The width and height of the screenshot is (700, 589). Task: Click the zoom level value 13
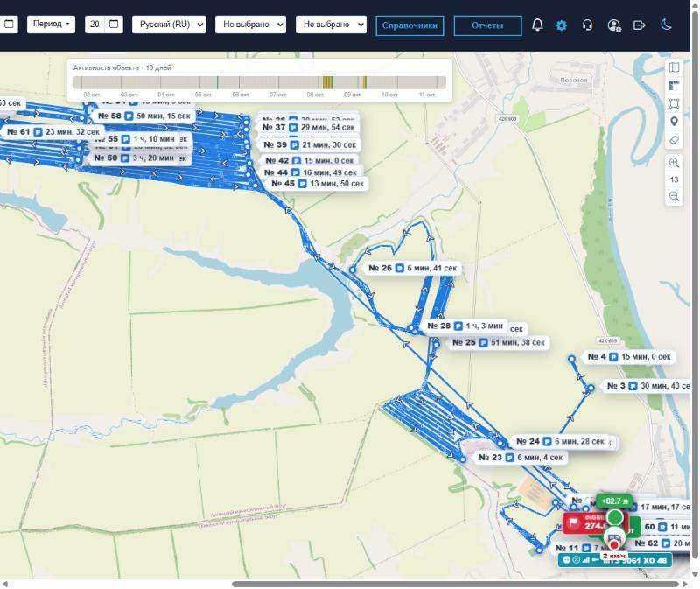click(674, 179)
